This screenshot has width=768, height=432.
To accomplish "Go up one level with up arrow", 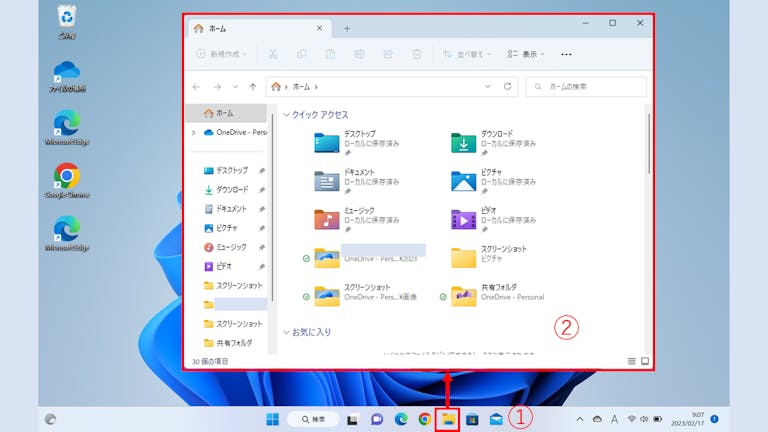I will pyautogui.click(x=253, y=87).
